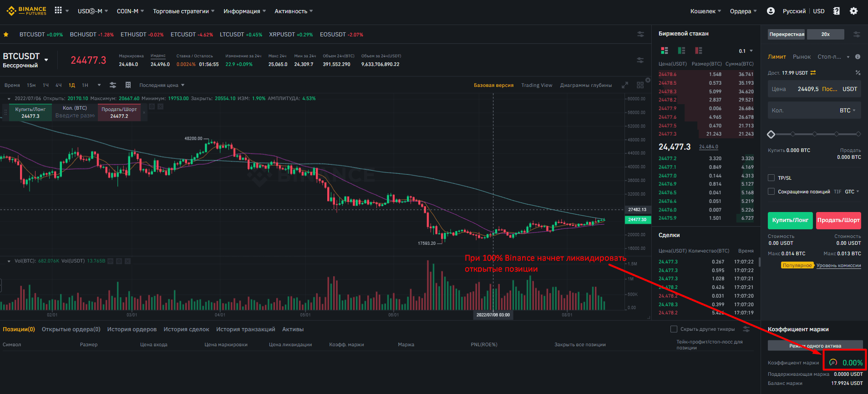Open COIN-M dropdown menu
The image size is (868, 394).
130,11
